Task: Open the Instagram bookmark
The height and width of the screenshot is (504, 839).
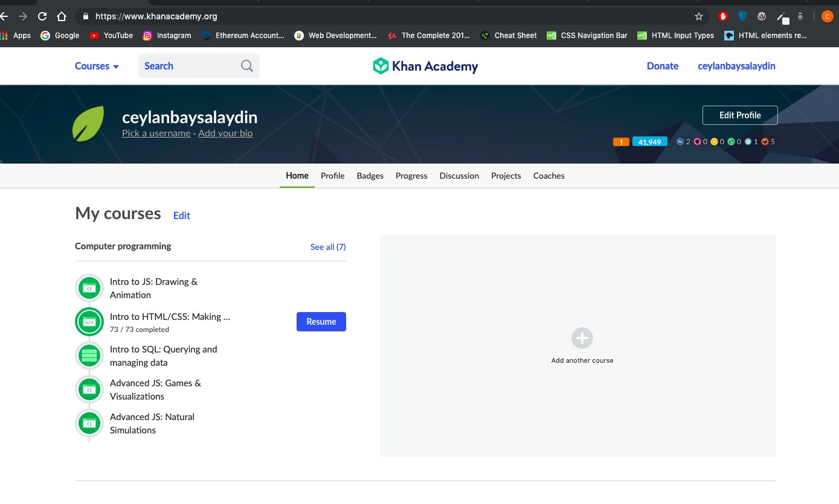Action: [x=167, y=36]
